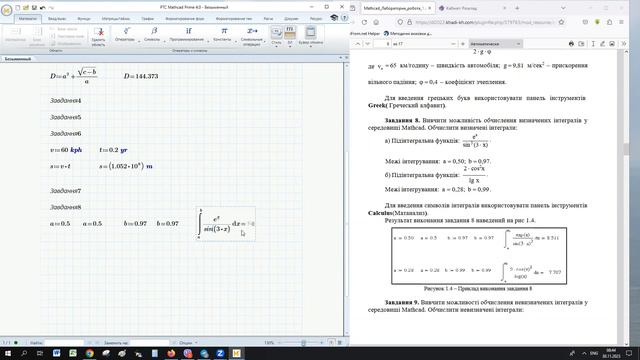Reload the page in Firefox

pyautogui.click(x=364, y=22)
